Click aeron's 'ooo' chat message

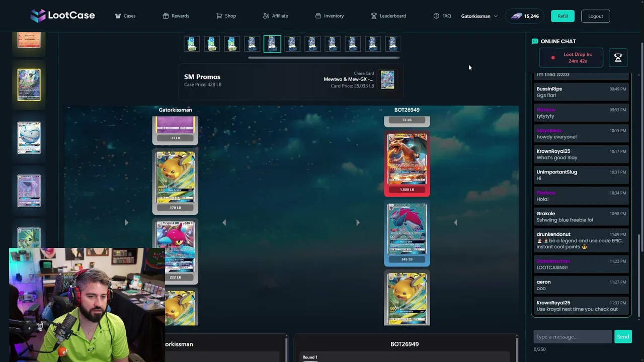click(x=581, y=285)
